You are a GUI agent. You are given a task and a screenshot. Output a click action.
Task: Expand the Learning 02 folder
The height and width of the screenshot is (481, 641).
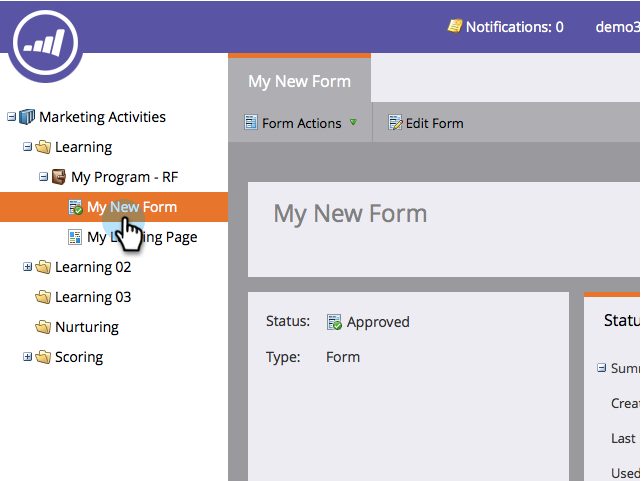coord(27,267)
